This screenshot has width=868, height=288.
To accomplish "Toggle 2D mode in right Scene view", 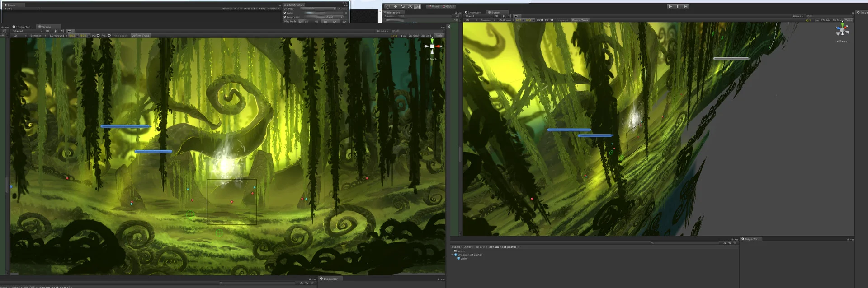I will point(496,16).
